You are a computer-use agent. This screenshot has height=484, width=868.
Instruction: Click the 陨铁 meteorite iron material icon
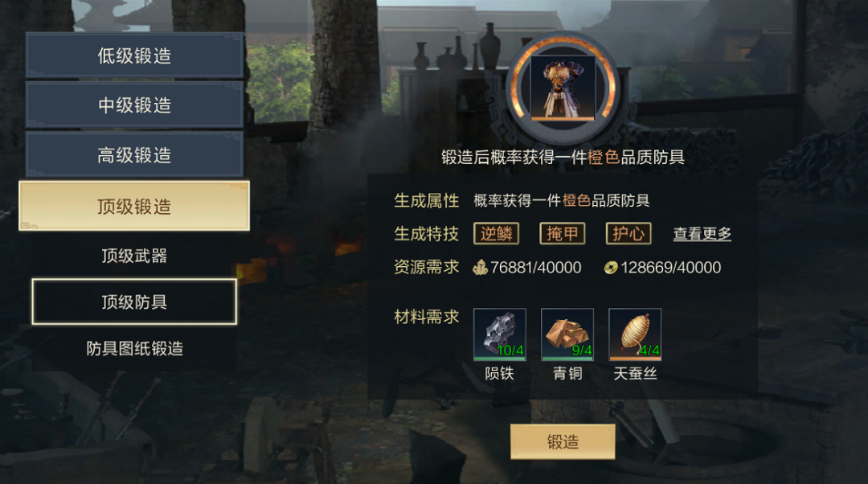pyautogui.click(x=499, y=334)
